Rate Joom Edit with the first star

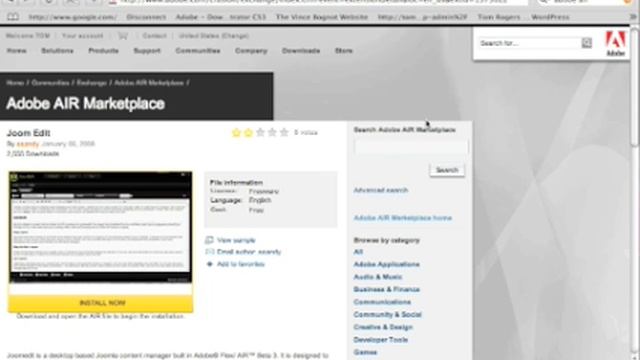click(236, 133)
